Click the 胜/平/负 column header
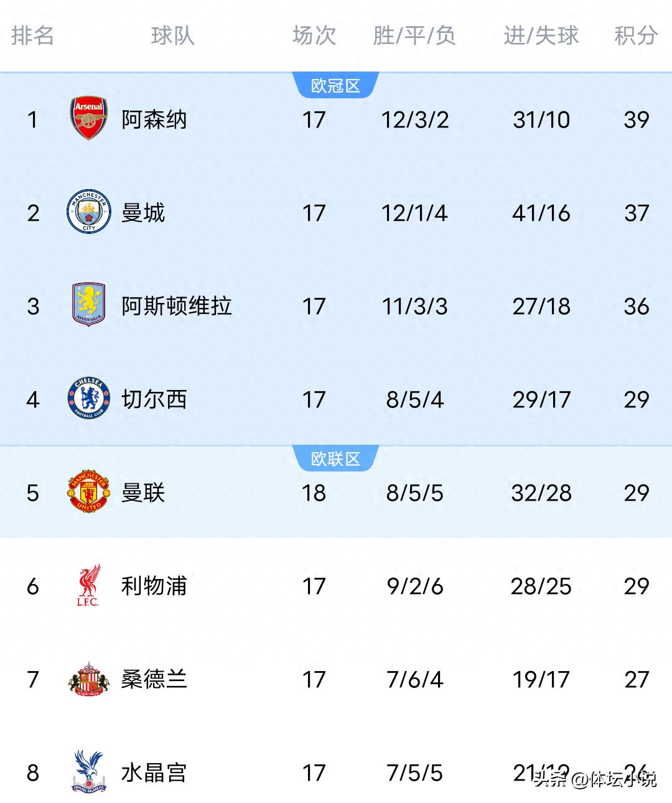The height and width of the screenshot is (803, 672). click(414, 35)
